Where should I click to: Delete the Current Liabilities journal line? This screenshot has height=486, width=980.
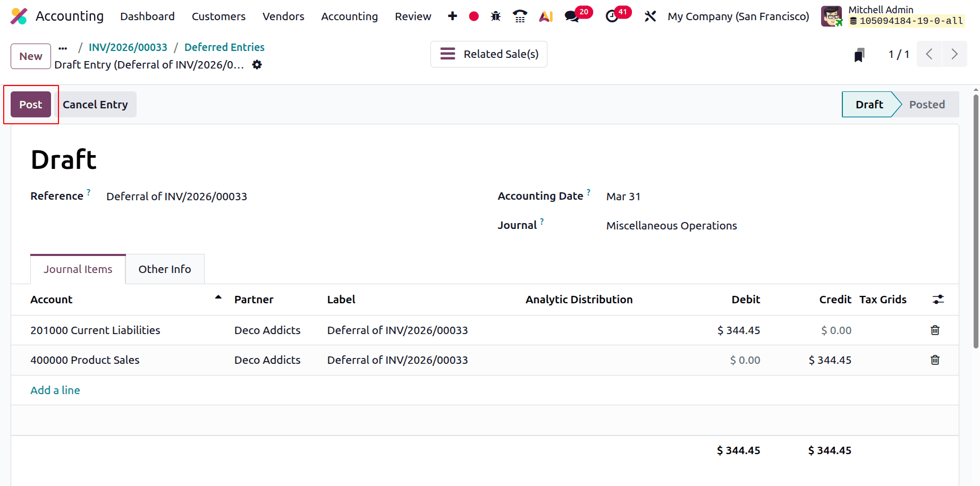click(x=935, y=330)
